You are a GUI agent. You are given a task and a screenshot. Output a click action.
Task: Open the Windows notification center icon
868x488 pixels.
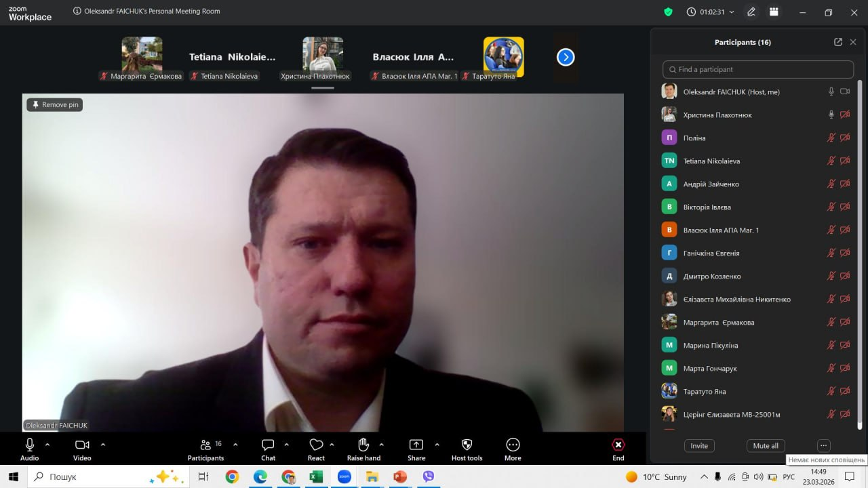click(849, 476)
